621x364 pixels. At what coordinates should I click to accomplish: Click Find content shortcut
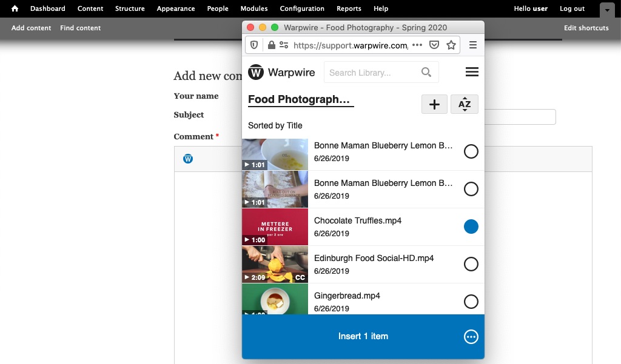click(x=81, y=28)
